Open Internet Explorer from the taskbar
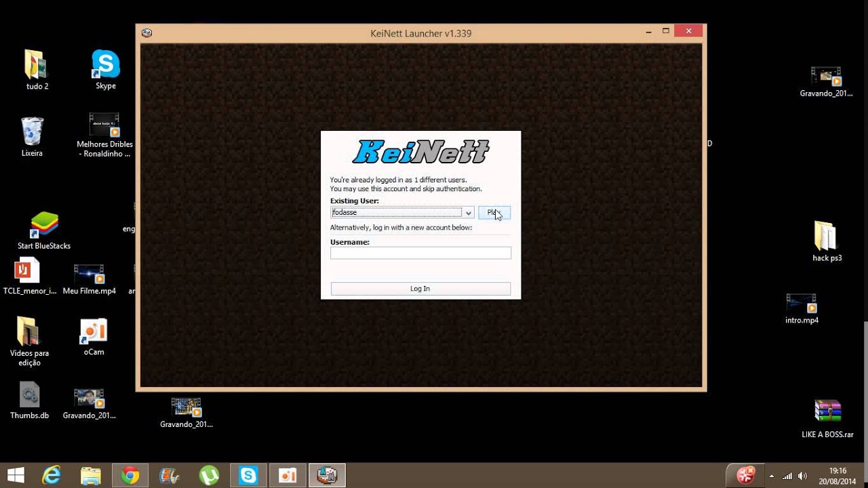 (52, 476)
